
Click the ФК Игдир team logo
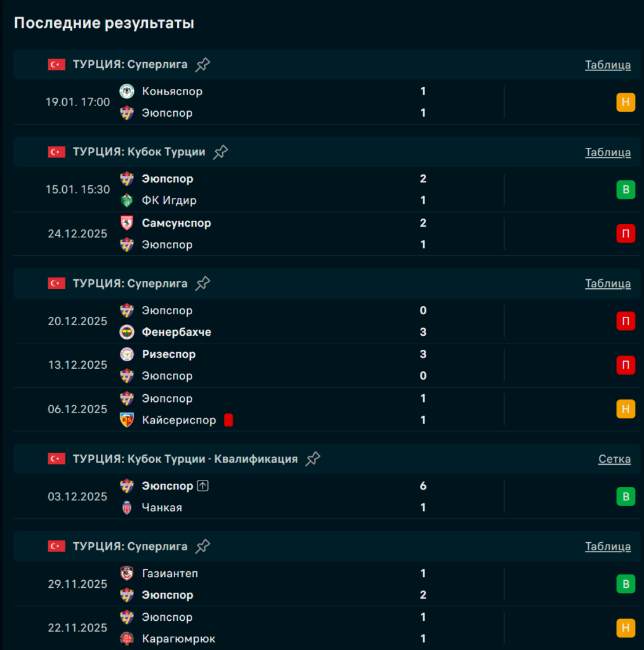tap(127, 201)
